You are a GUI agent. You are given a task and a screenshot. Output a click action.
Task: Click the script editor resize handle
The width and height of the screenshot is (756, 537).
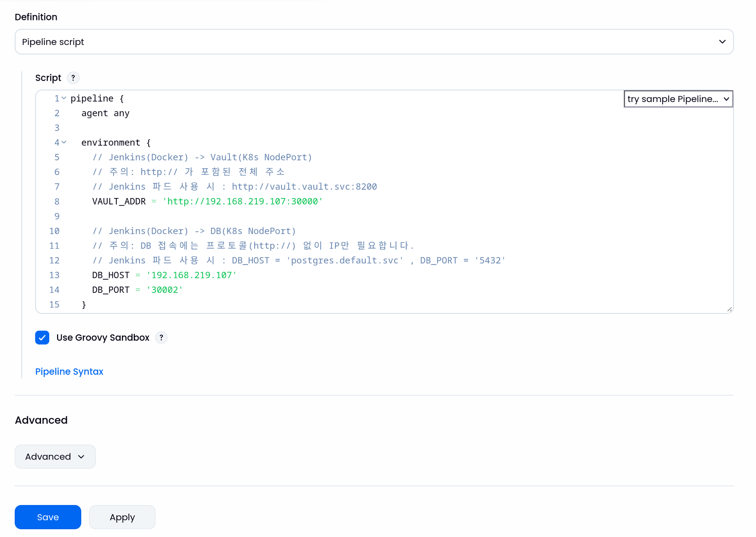point(729,309)
